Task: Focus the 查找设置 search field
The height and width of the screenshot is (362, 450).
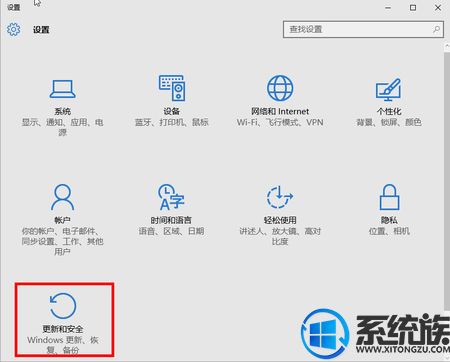Action: [x=363, y=29]
